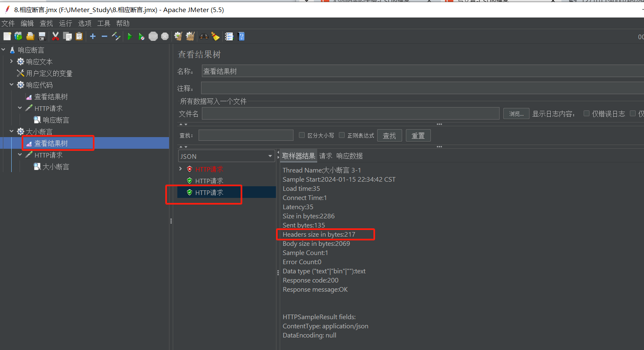
Task: Click the 注释 input field
Action: [x=422, y=88]
